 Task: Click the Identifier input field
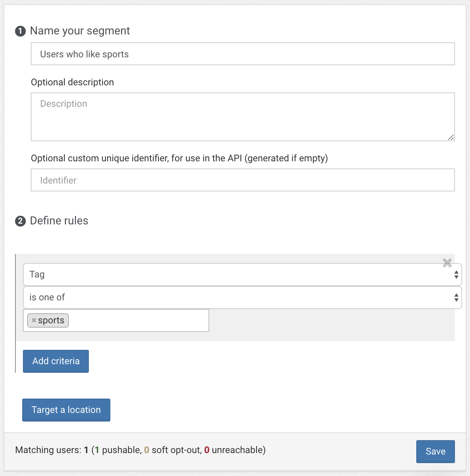point(243,180)
